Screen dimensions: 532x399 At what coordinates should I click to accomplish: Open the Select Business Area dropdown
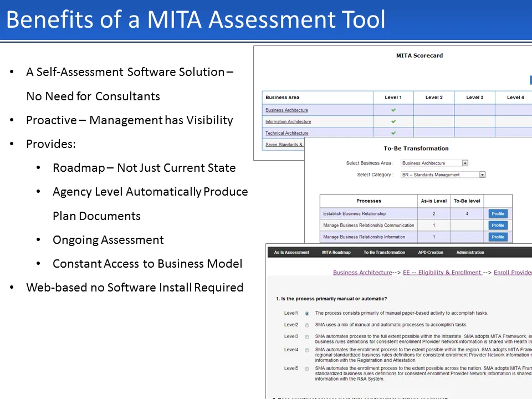click(x=434, y=163)
